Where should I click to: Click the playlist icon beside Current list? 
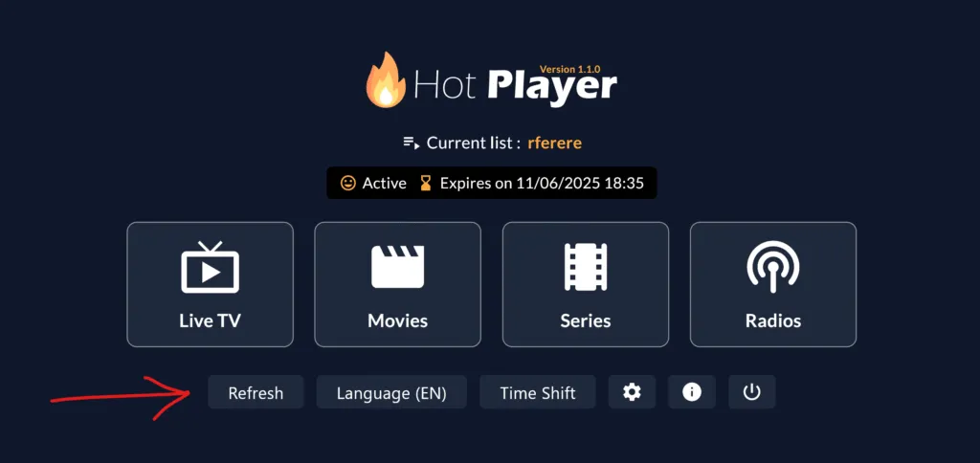point(411,143)
